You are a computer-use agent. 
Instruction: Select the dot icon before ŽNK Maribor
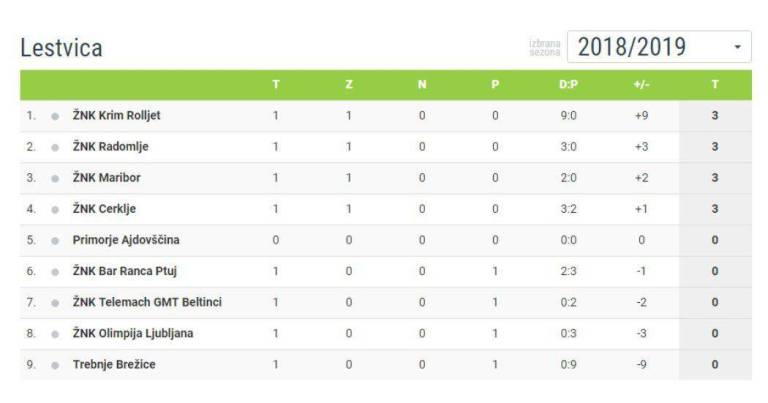[55, 178]
